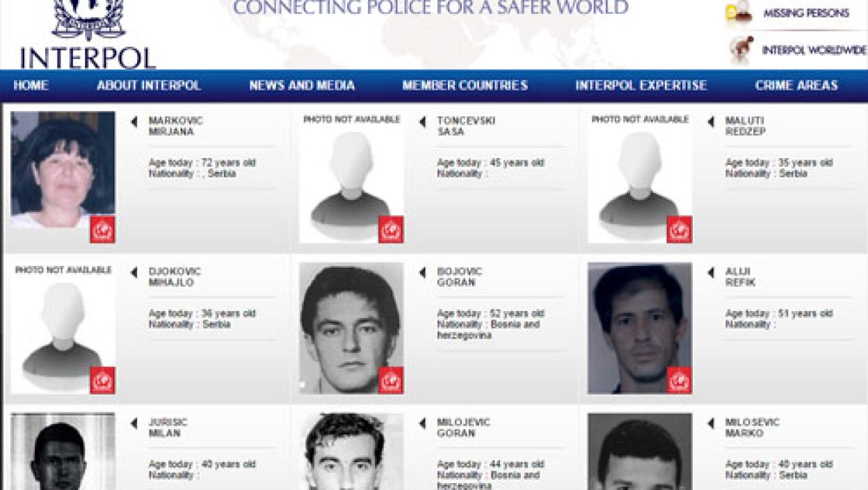Open the MEMBER COUNTRIES menu
The image size is (868, 490).
tap(465, 86)
